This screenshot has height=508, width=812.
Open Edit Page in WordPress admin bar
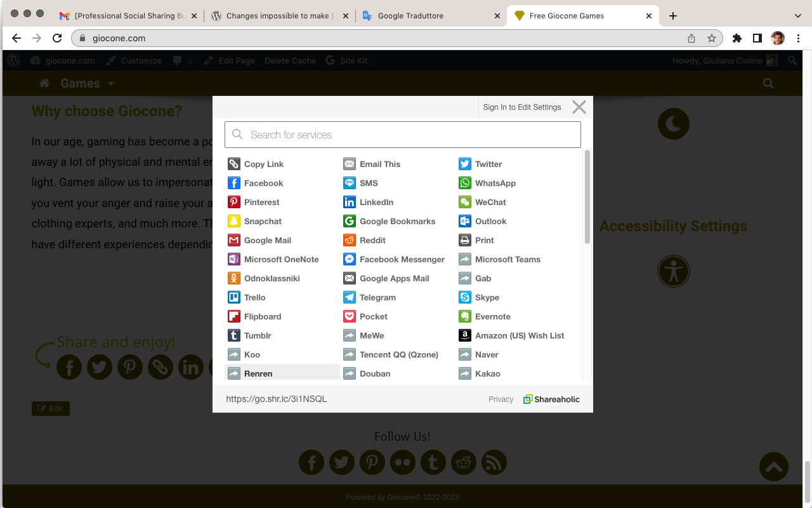pos(230,60)
